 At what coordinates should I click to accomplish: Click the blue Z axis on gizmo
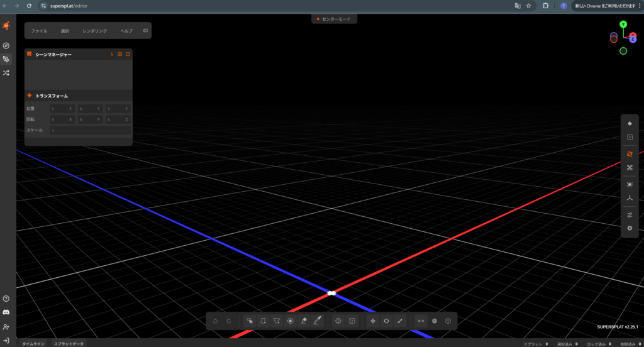pos(633,39)
